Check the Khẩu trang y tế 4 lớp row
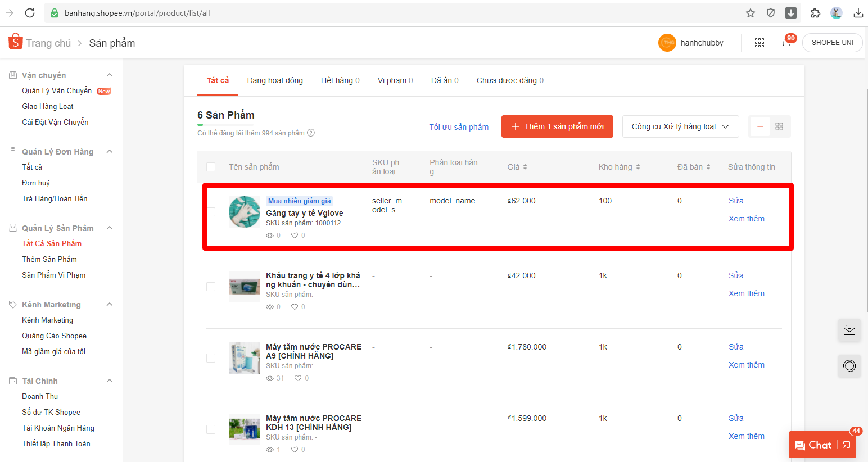868x462 pixels. (211, 287)
